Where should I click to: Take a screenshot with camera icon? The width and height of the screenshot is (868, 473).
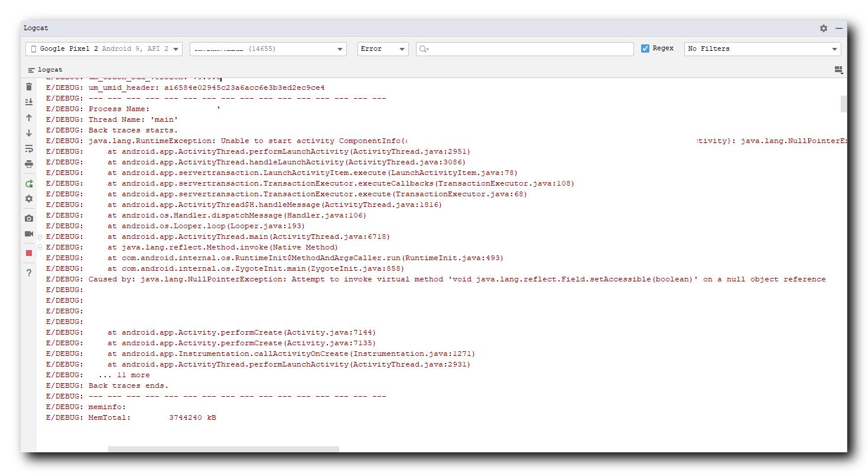click(x=29, y=218)
